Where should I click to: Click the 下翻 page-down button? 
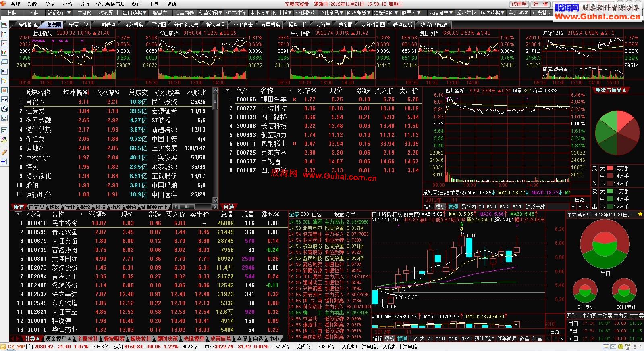[x=33, y=13]
